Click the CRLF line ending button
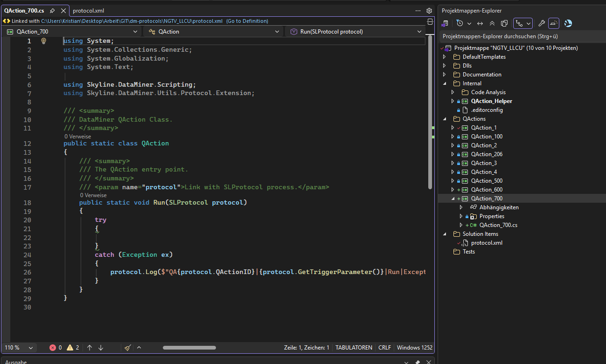 click(384, 348)
